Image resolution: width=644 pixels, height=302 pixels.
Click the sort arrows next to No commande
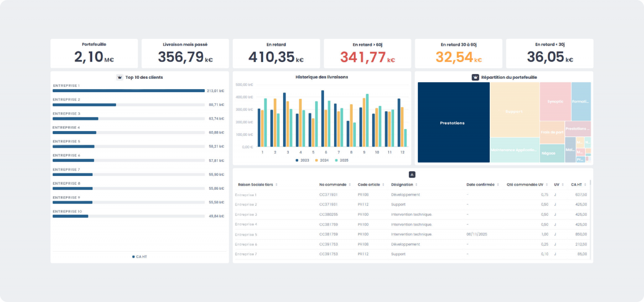pos(350,185)
